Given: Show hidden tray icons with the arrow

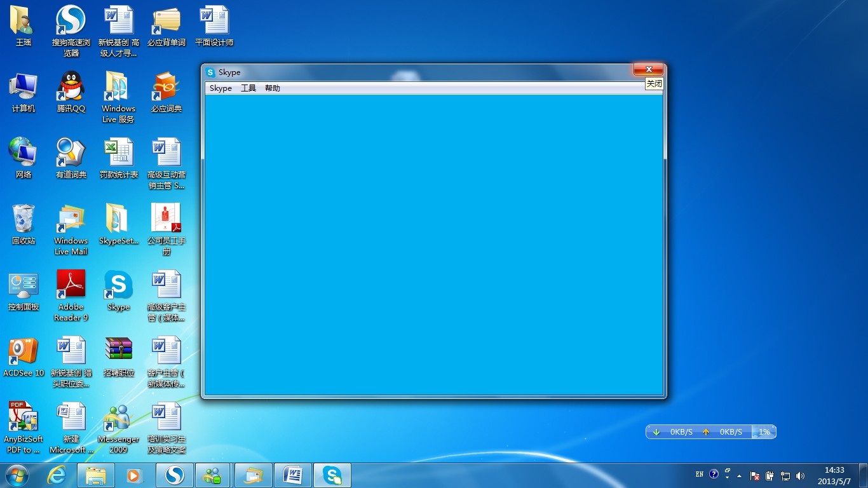Looking at the screenshot, I should click(x=739, y=475).
